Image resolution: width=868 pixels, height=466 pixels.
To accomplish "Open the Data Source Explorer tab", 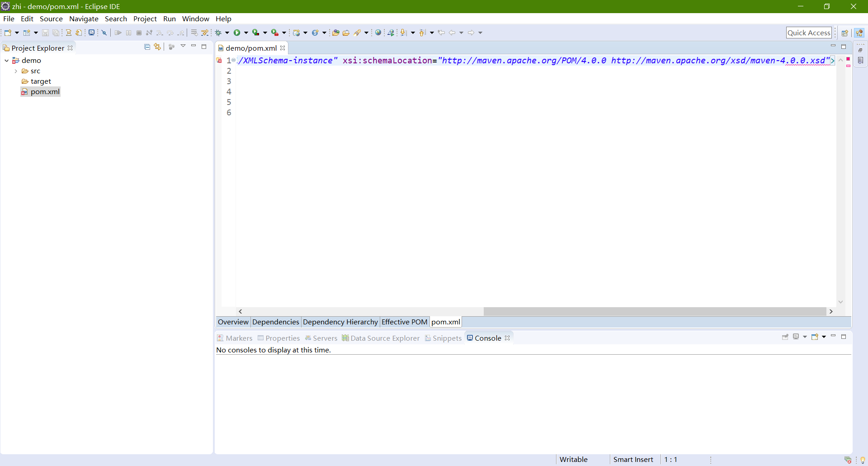I will tap(381, 338).
